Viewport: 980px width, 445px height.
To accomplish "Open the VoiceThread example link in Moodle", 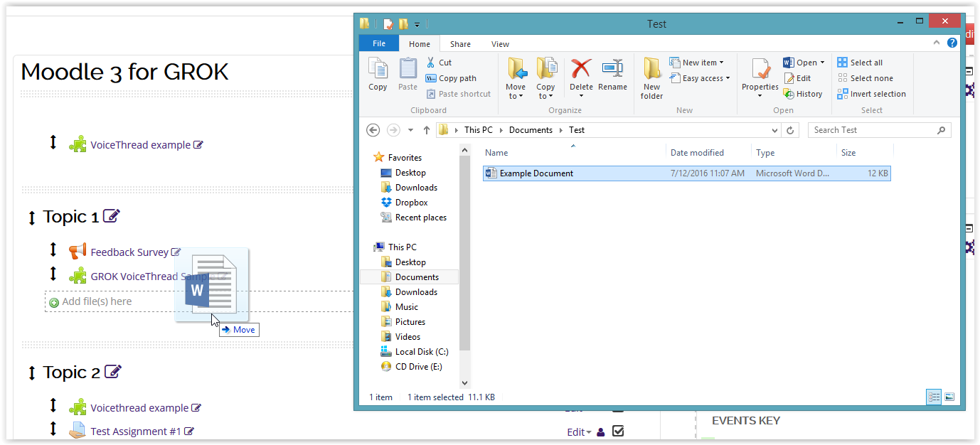I will 140,145.
